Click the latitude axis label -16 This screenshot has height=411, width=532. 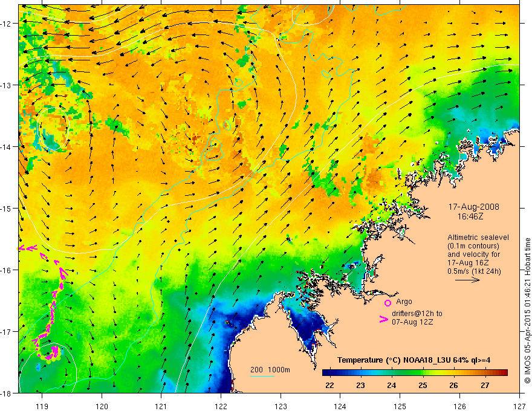[x=6, y=270]
